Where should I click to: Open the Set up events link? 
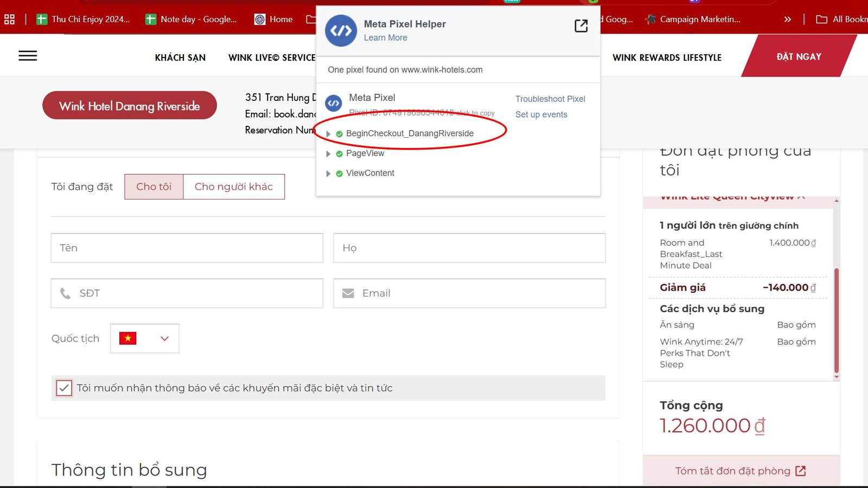point(541,114)
